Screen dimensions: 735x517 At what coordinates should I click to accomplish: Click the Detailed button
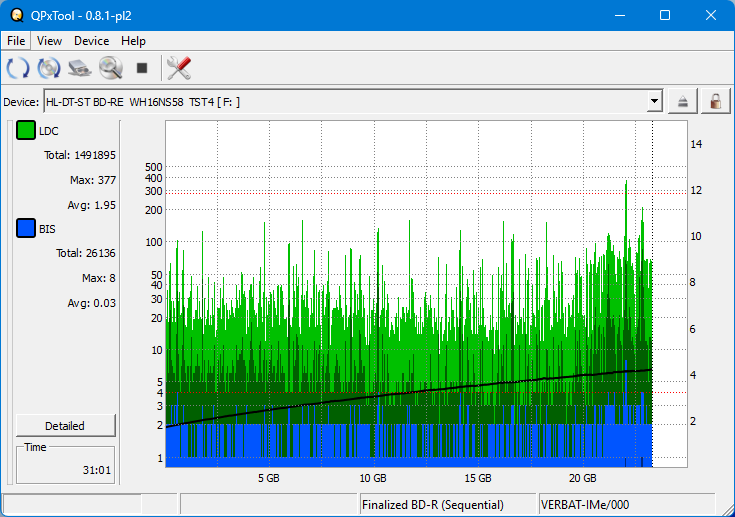(65, 426)
